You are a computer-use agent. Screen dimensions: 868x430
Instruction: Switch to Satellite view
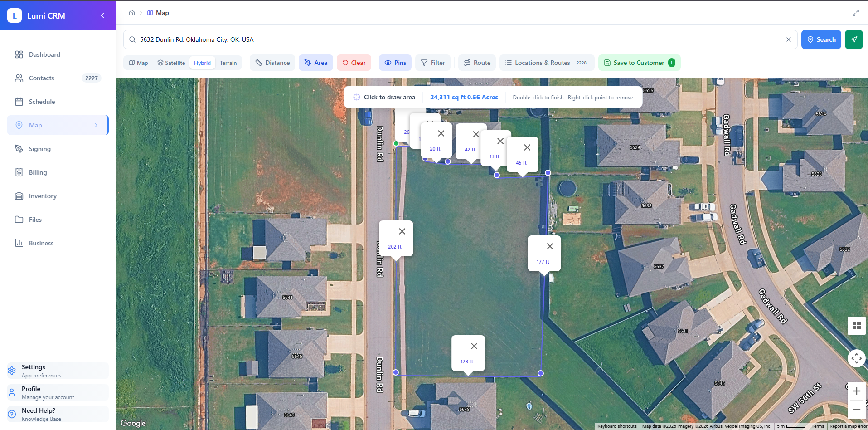[x=171, y=62]
